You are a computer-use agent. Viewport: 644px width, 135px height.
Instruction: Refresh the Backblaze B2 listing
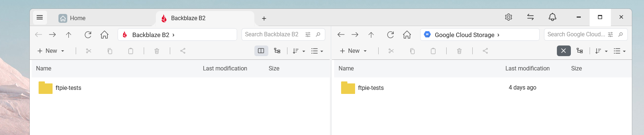[x=88, y=34]
